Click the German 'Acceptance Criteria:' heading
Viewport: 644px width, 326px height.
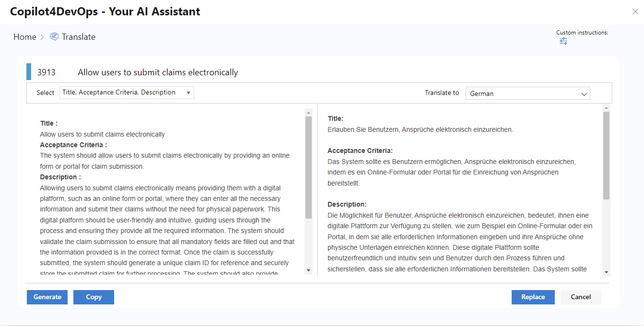pos(360,151)
